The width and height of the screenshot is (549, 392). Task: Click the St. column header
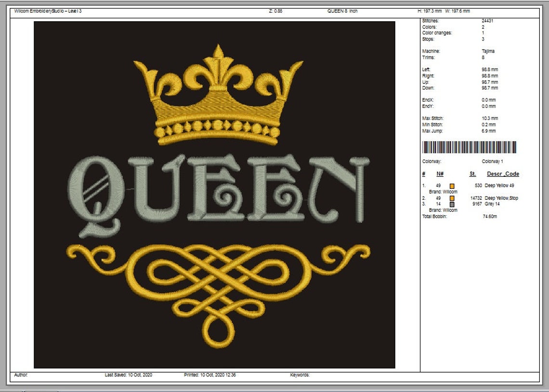point(472,174)
